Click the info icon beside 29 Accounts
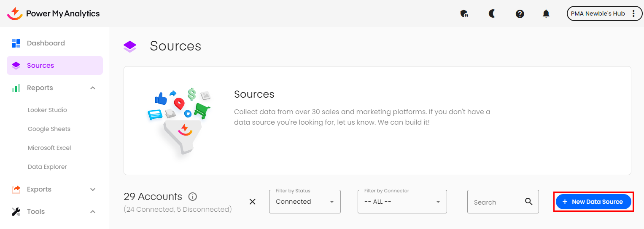644x229 pixels. (x=193, y=197)
